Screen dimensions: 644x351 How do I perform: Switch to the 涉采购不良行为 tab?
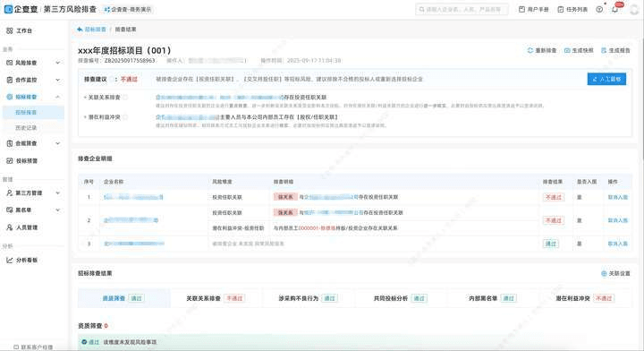pyautogui.click(x=308, y=298)
